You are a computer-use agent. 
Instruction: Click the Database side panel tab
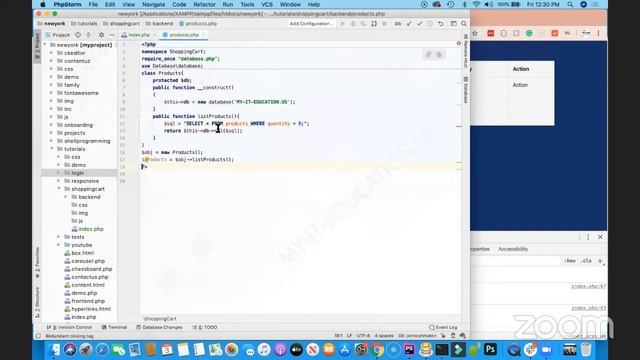coord(465,90)
